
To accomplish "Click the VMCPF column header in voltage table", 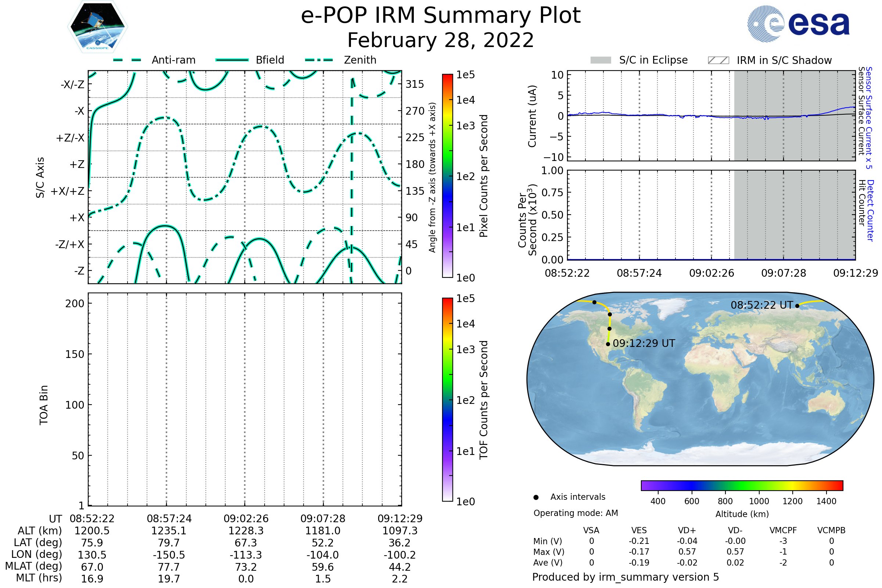I will click(x=783, y=530).
